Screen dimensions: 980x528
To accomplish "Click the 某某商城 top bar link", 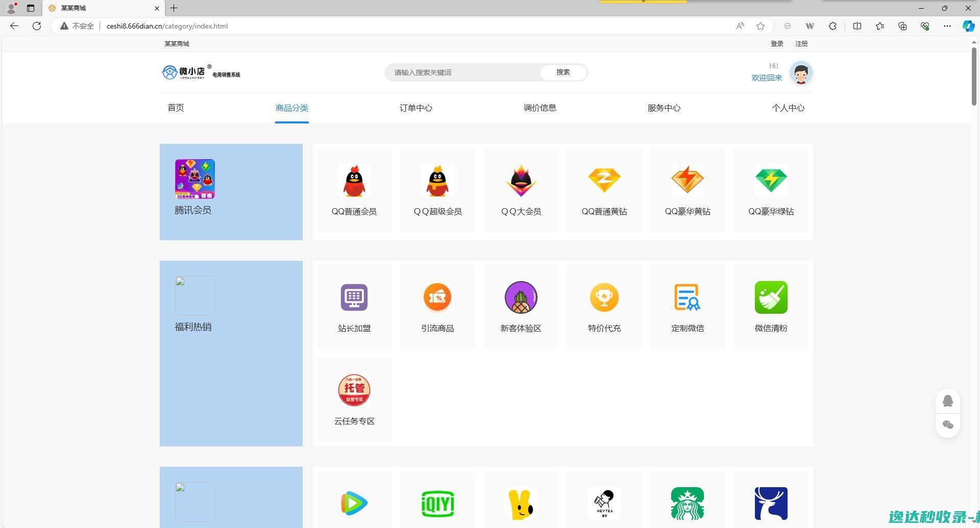I will click(177, 44).
